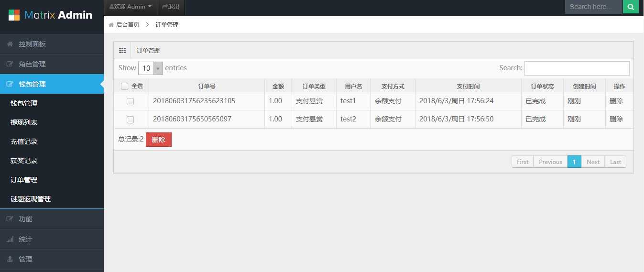644x272 pixels.
Task: Click the home icon in breadcrumb
Action: pyautogui.click(x=111, y=25)
